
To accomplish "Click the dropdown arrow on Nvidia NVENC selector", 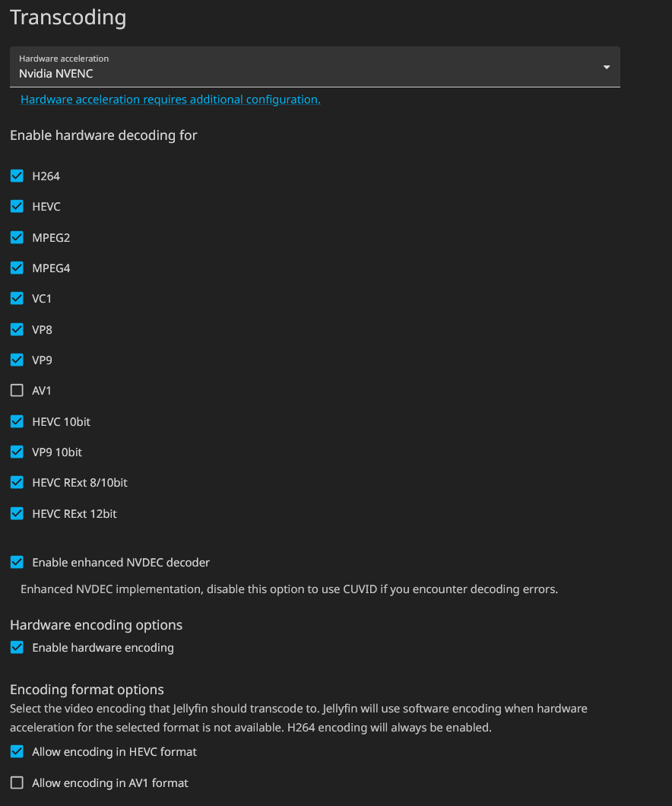I will [x=606, y=67].
